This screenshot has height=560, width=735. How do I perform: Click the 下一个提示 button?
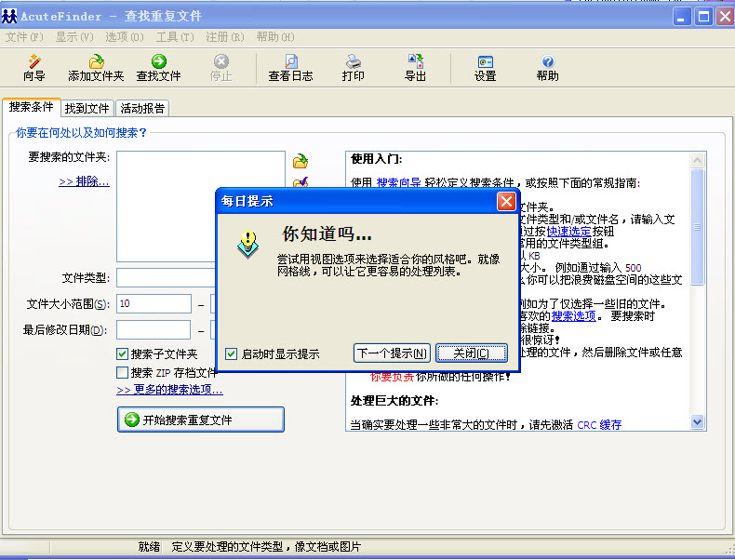coord(392,353)
